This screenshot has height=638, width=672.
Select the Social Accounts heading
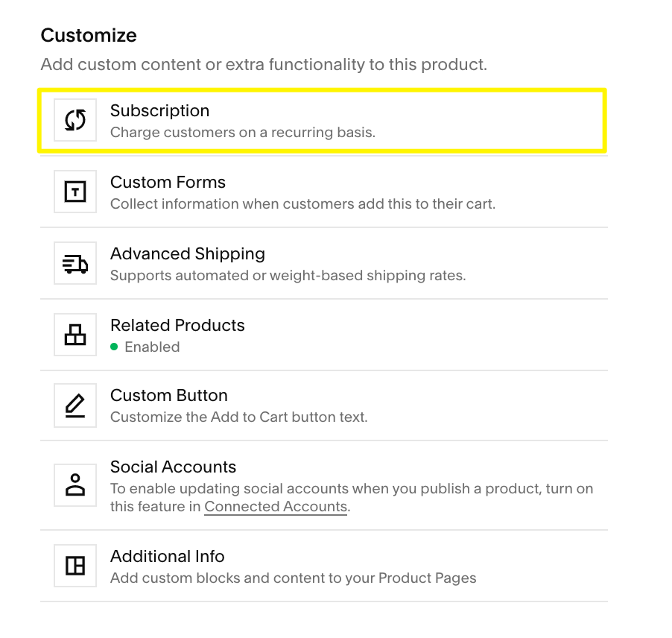coord(173,467)
